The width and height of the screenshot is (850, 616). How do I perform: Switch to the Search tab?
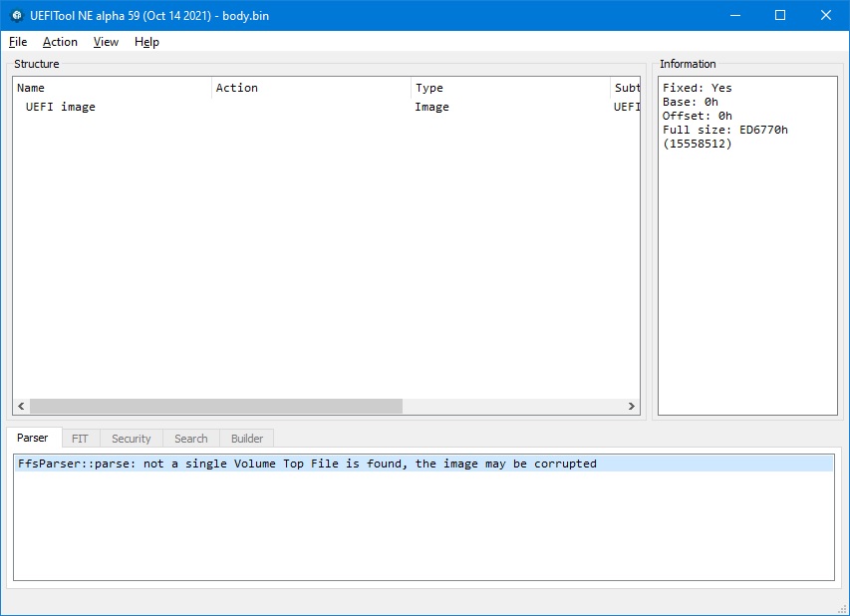click(190, 439)
